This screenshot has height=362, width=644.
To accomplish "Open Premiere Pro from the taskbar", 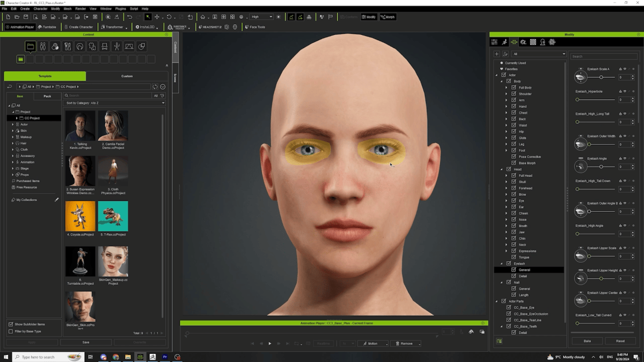I will [x=165, y=357].
